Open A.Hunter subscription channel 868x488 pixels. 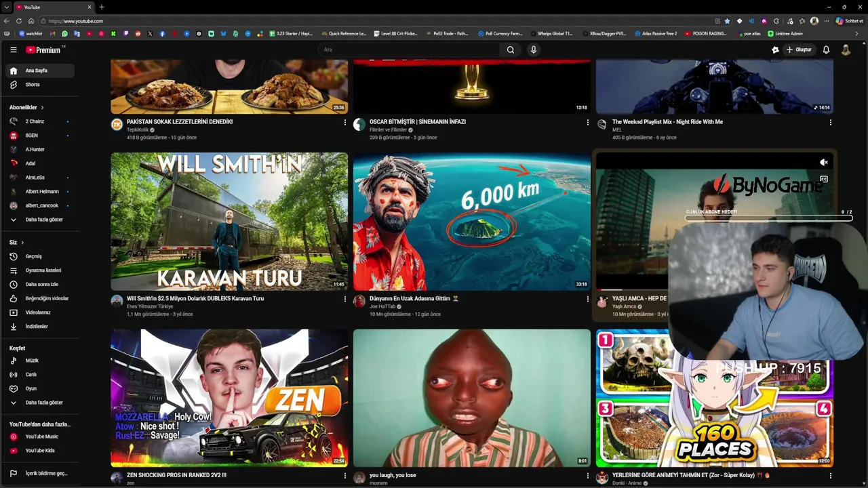40,149
